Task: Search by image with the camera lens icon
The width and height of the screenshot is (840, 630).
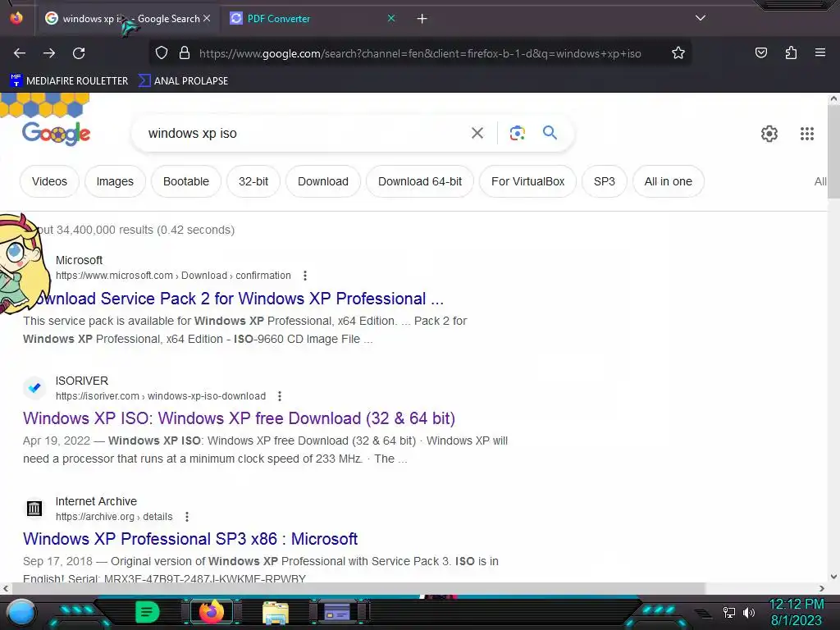Action: [517, 133]
